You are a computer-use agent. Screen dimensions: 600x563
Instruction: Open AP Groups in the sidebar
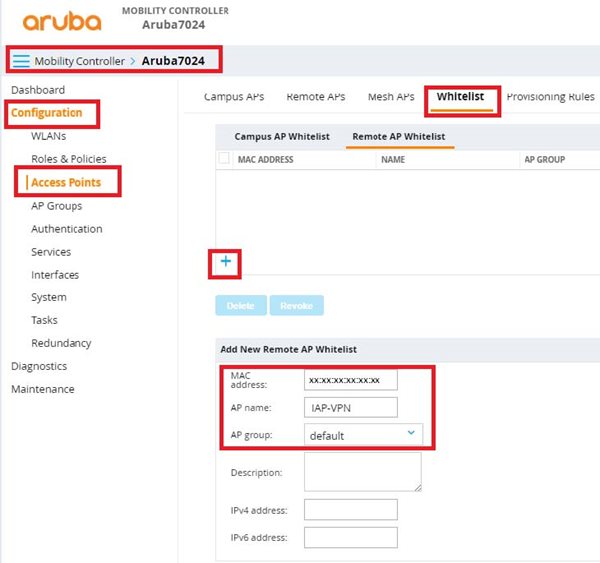(x=57, y=206)
